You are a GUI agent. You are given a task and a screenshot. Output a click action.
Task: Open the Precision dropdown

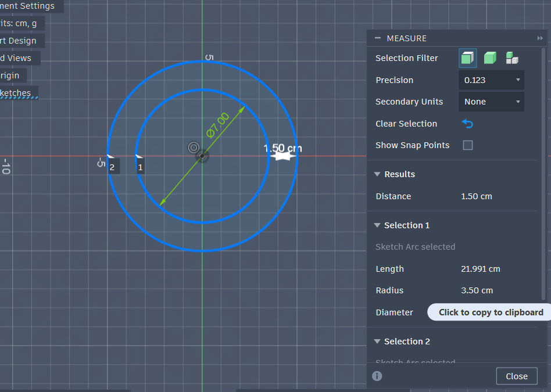click(491, 80)
